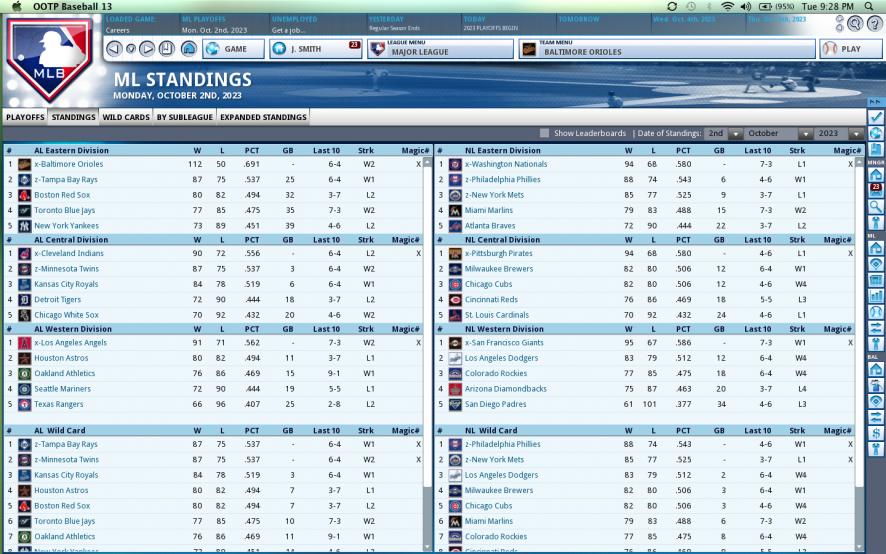Open the By Subleague tab

(185, 117)
